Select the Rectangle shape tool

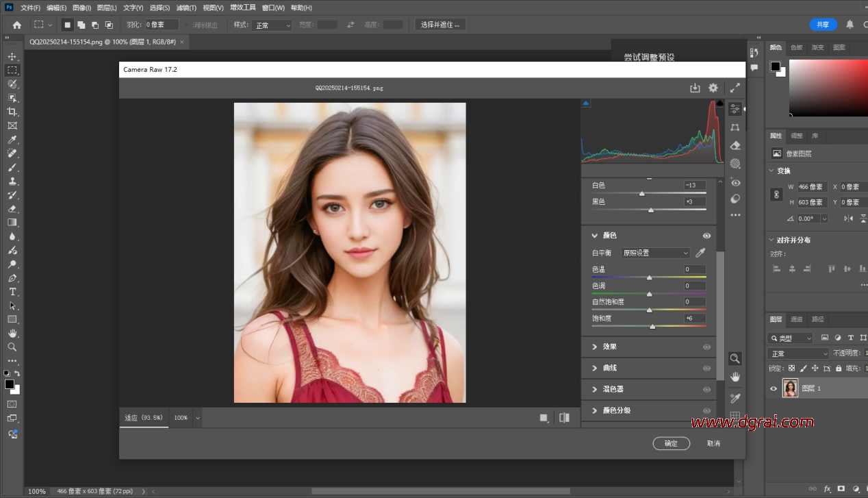click(x=12, y=319)
